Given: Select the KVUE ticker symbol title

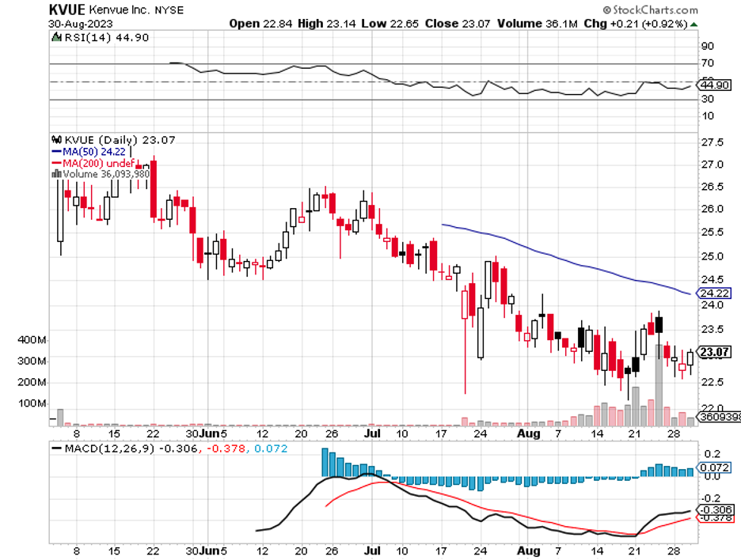Looking at the screenshot, I should (x=67, y=9).
